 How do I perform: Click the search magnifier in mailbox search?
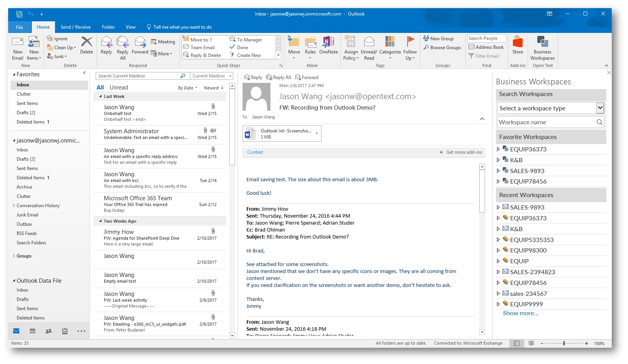[183, 76]
